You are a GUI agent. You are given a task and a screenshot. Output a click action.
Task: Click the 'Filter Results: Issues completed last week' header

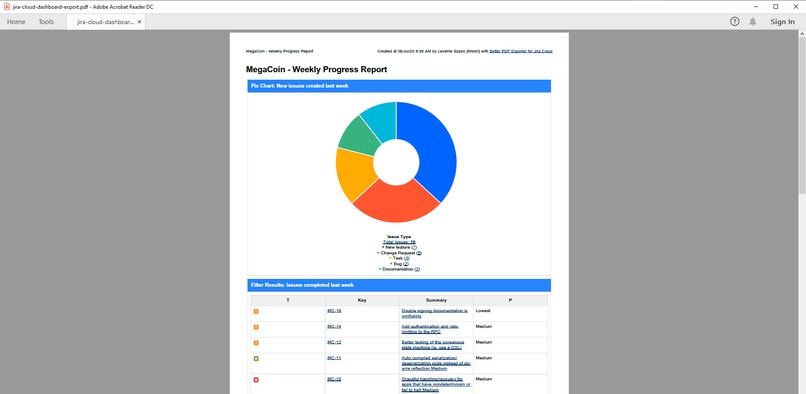point(399,285)
